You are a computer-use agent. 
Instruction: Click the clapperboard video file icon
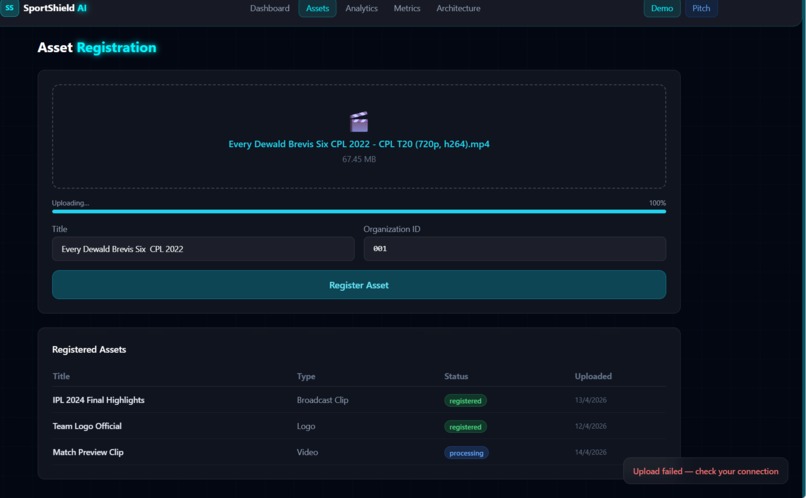[359, 122]
